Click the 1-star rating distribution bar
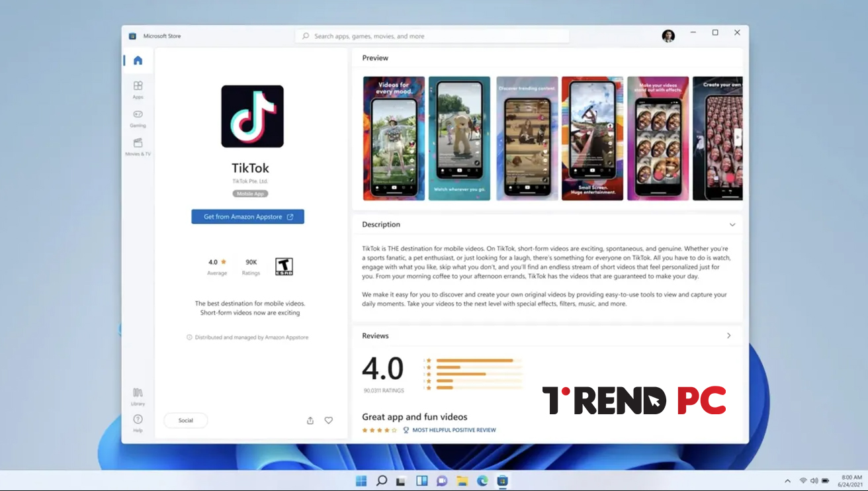The width and height of the screenshot is (868, 491). click(479, 388)
